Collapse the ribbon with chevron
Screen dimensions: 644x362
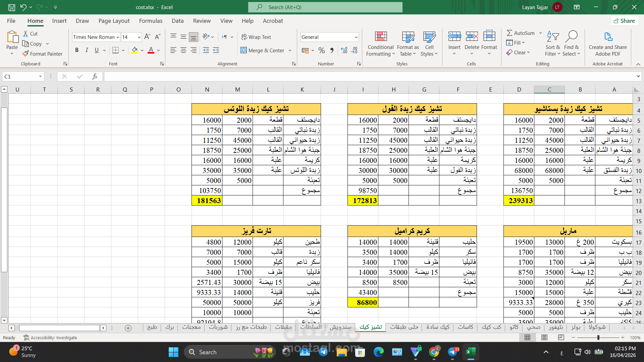tap(638, 64)
